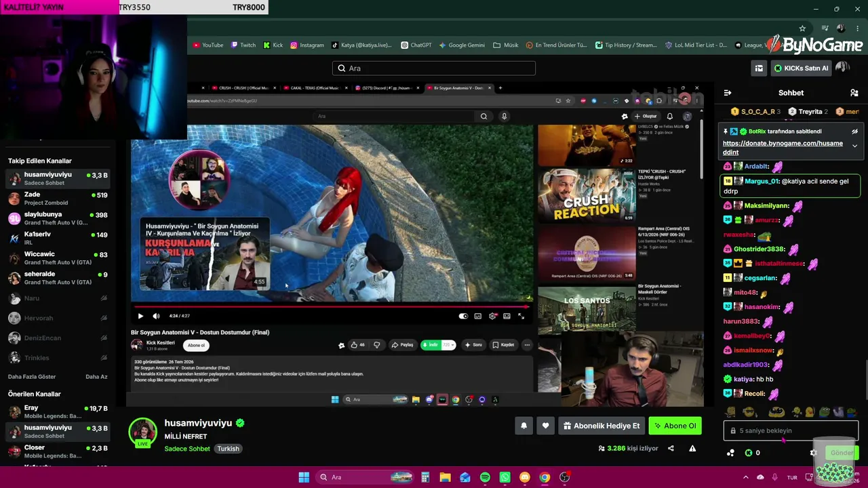The height and width of the screenshot is (488, 868).
Task: Open Spotify from the Windows taskbar
Action: (485, 477)
